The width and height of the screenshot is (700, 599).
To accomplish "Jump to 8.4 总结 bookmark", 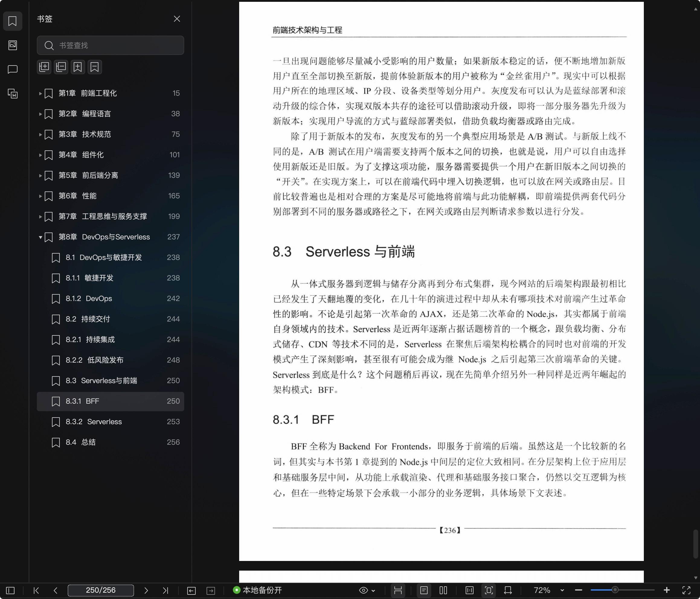I will coord(111,442).
